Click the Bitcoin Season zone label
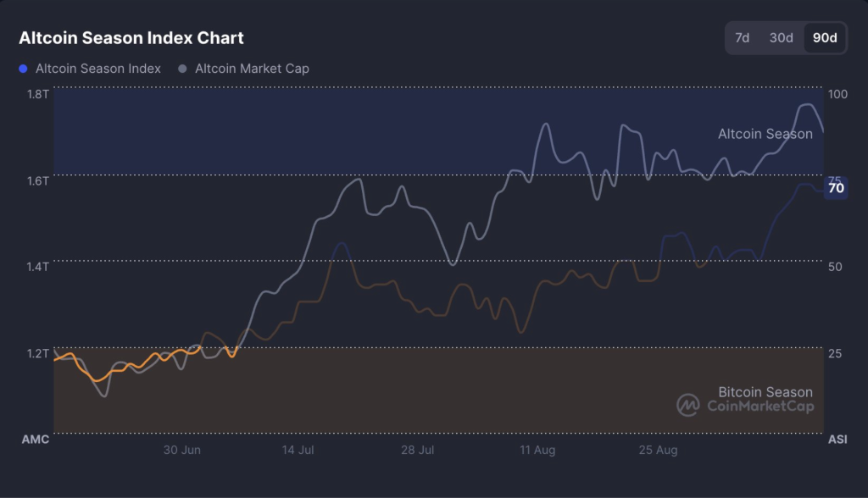The width and height of the screenshot is (868, 498). point(765,392)
